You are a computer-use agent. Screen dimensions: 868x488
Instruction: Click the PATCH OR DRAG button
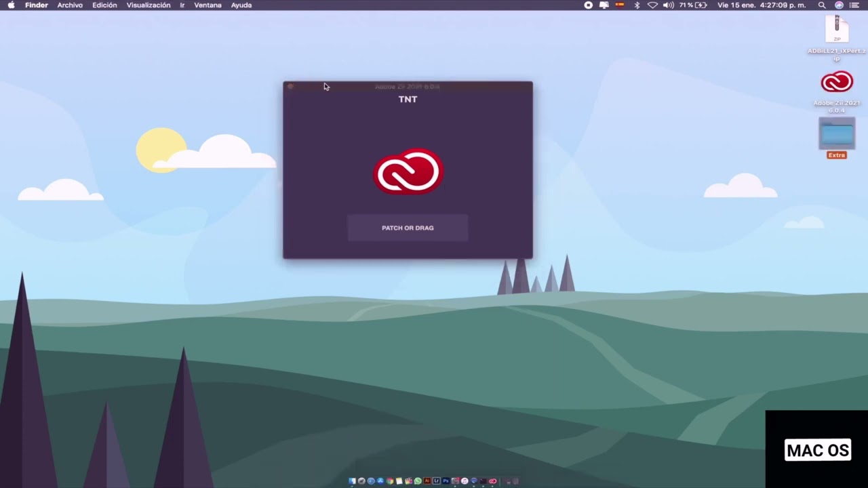[x=408, y=228]
